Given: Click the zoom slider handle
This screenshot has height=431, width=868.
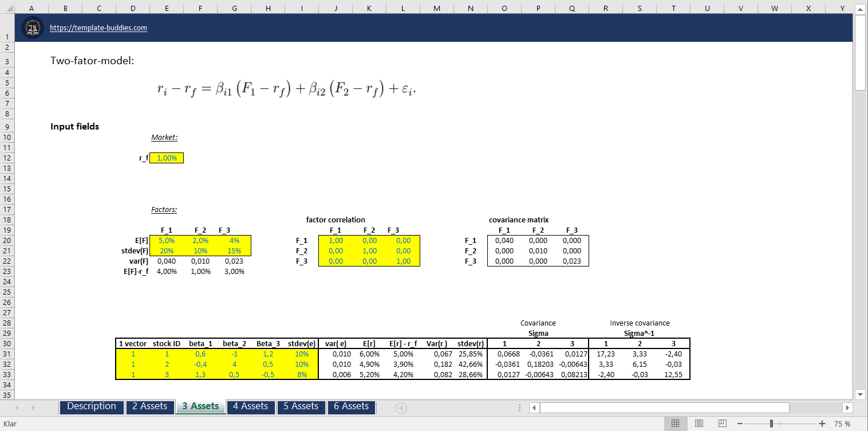Looking at the screenshot, I should coord(772,424).
